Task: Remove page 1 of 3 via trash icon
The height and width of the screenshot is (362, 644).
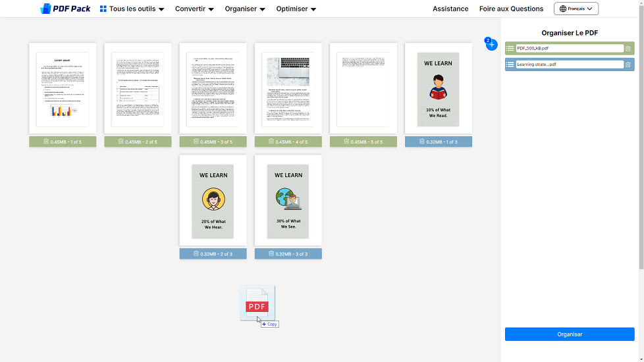Action: (x=422, y=142)
